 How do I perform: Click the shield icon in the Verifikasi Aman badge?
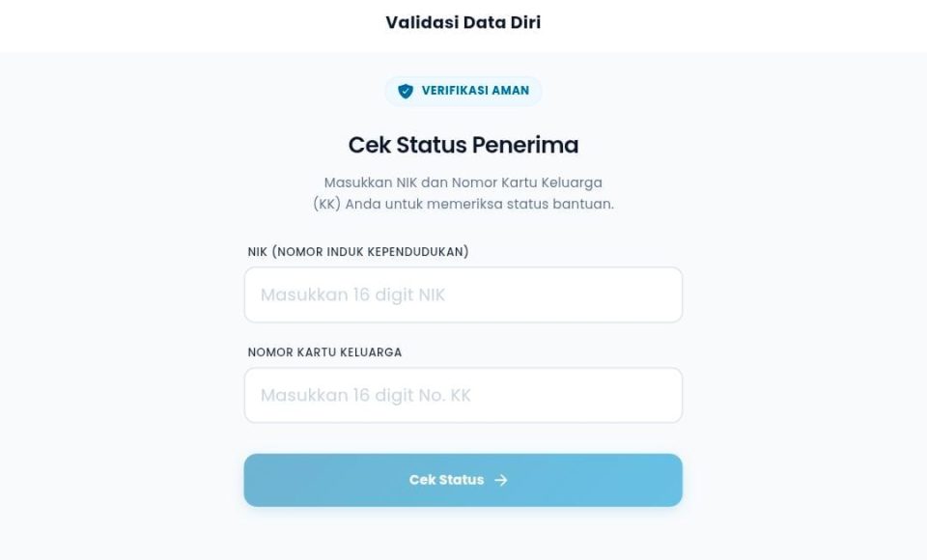point(406,91)
